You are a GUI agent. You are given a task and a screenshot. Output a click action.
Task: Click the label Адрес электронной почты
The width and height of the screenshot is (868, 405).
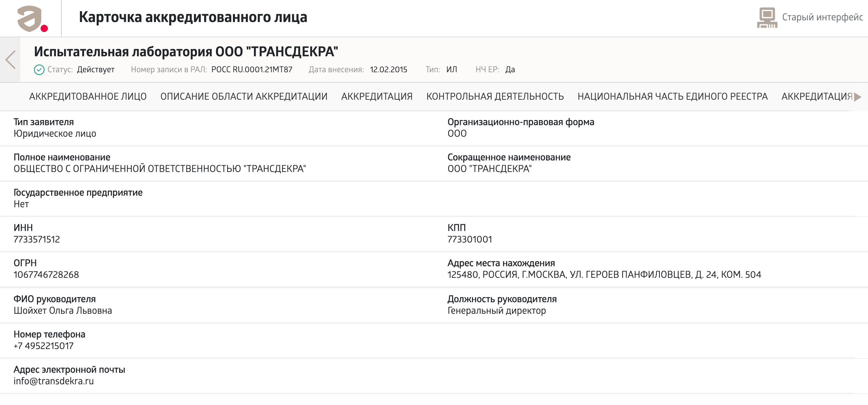(70, 370)
